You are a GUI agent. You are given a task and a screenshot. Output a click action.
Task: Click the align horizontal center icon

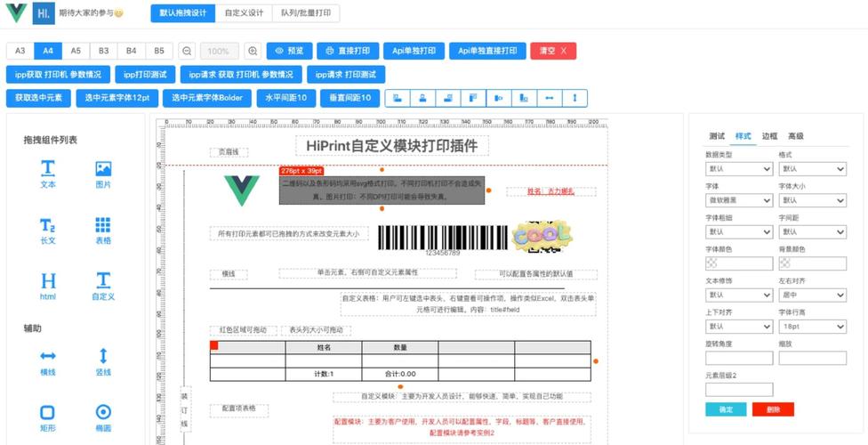pyautogui.click(x=422, y=98)
